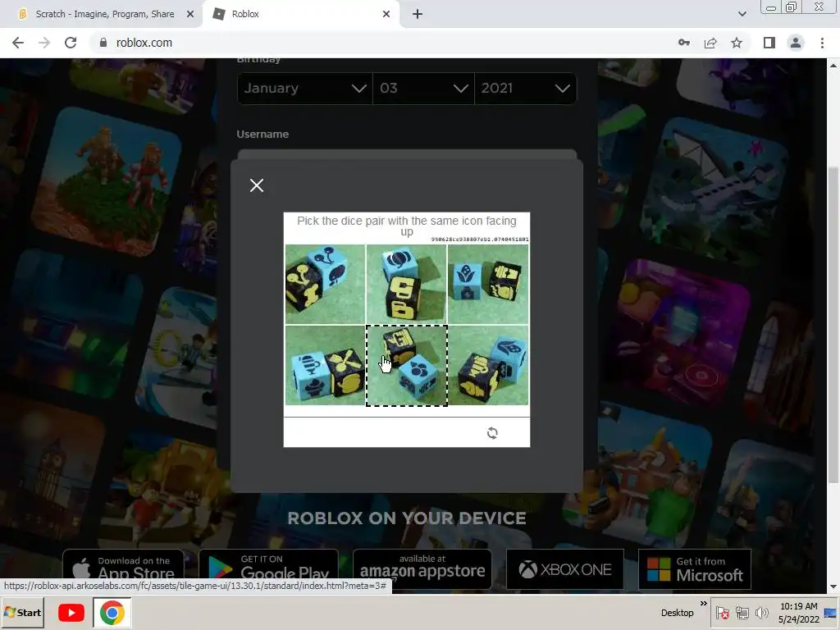
Task: Select the bottom-right dice pair tile
Action: coord(488,365)
